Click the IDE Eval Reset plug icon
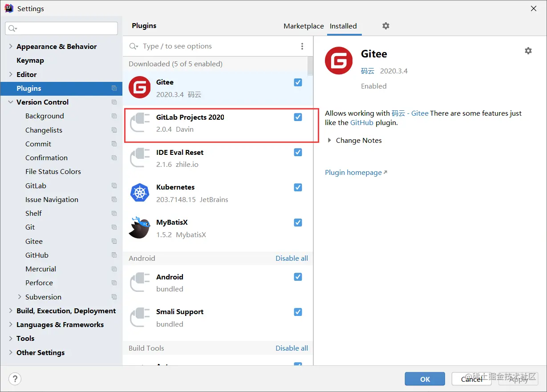This screenshot has height=392, width=547. [x=140, y=158]
